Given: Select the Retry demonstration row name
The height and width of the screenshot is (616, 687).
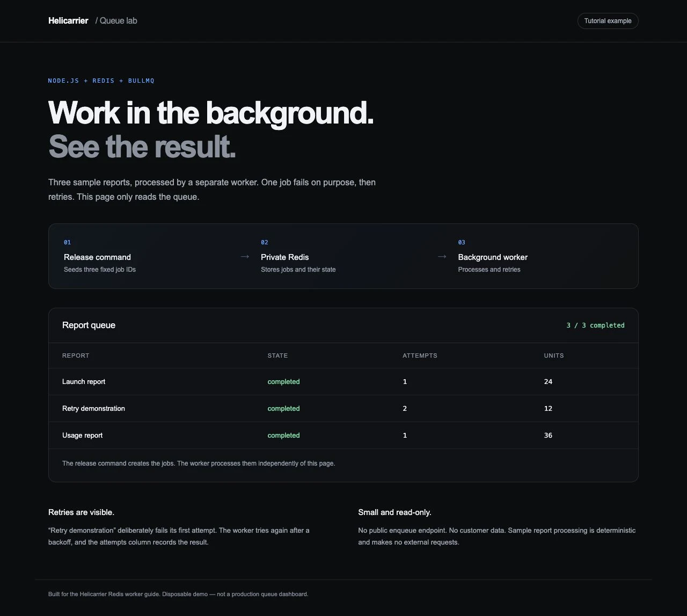Looking at the screenshot, I should [93, 409].
